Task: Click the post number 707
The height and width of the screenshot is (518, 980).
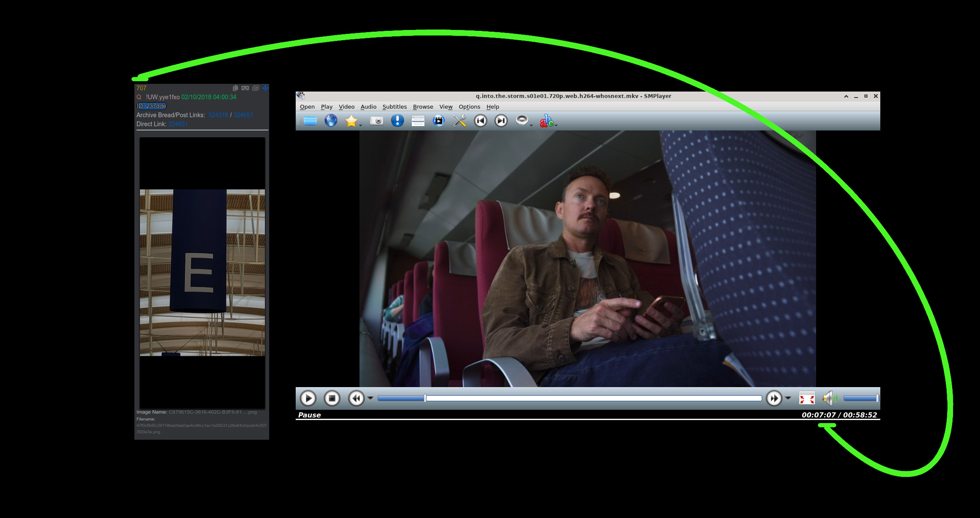Action: pos(141,88)
